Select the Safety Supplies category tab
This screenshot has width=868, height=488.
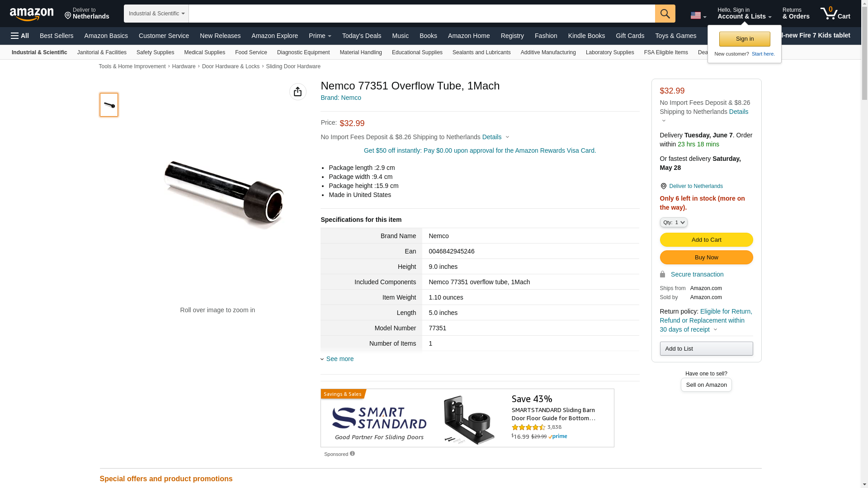pyautogui.click(x=155, y=52)
